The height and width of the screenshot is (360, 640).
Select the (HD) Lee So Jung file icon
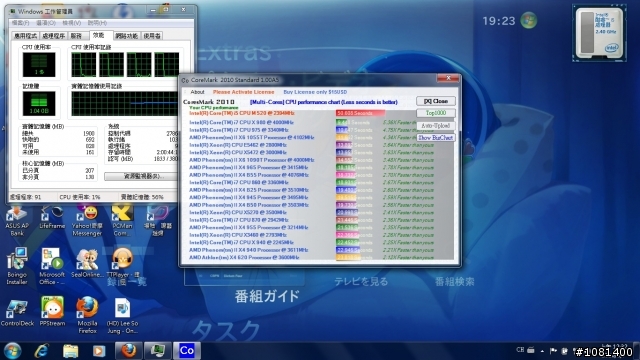tap(122, 316)
